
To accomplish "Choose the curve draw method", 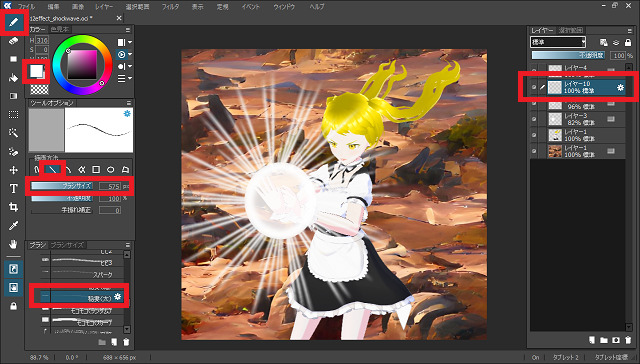I will [69, 169].
